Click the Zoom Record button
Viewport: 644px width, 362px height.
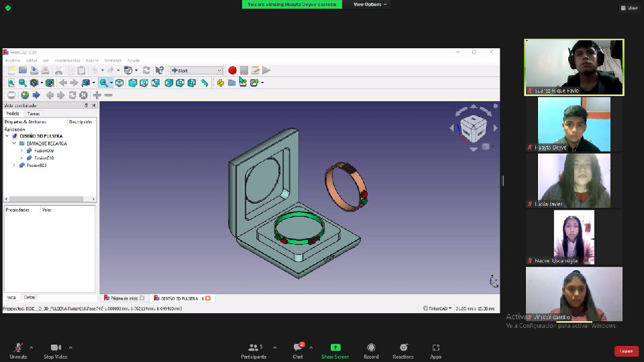[x=372, y=351]
